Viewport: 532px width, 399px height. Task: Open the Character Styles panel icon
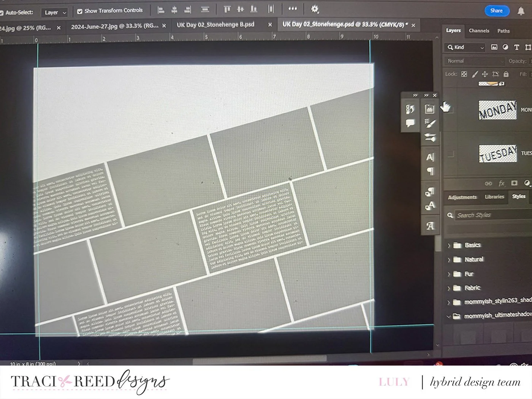coord(430,206)
